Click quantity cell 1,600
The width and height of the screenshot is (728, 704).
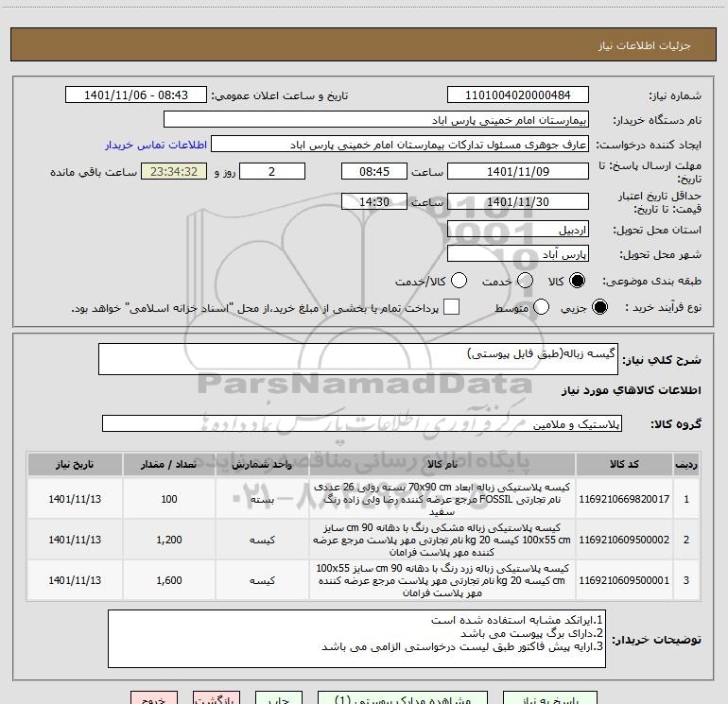tap(169, 580)
